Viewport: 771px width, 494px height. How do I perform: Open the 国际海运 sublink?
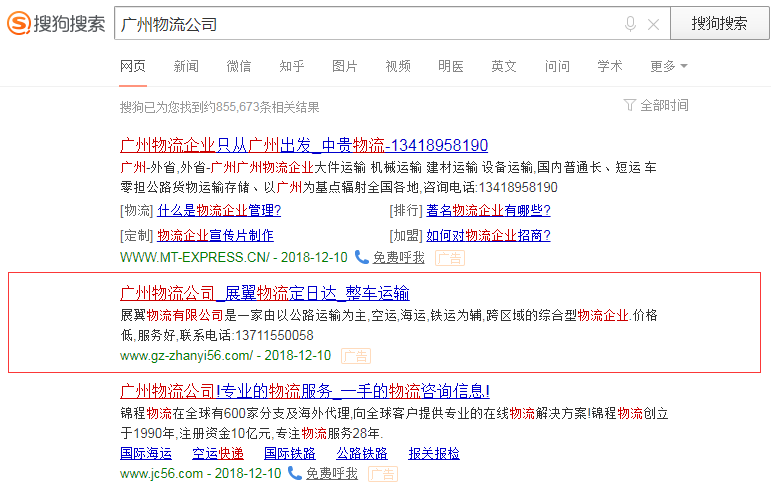[x=146, y=453]
